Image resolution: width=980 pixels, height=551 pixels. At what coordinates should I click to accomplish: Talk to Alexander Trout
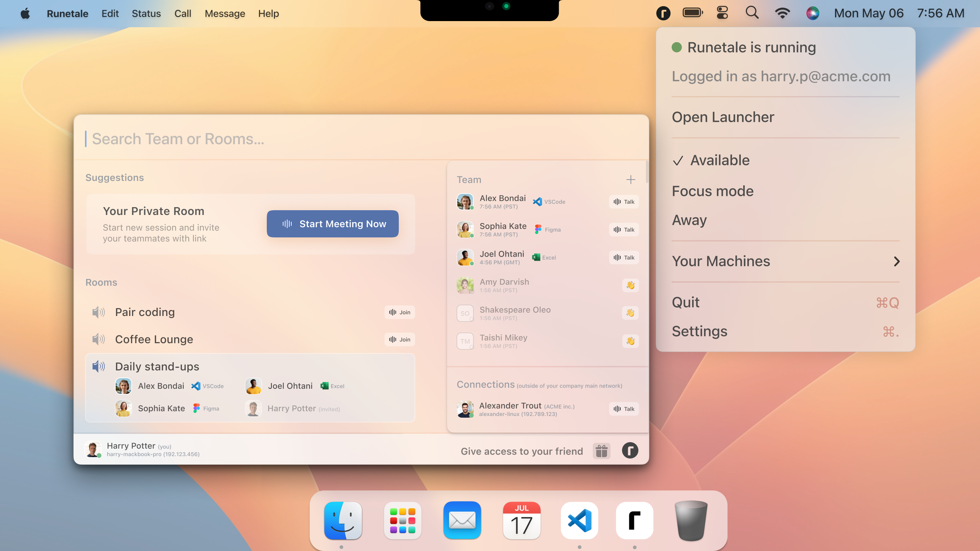click(624, 409)
